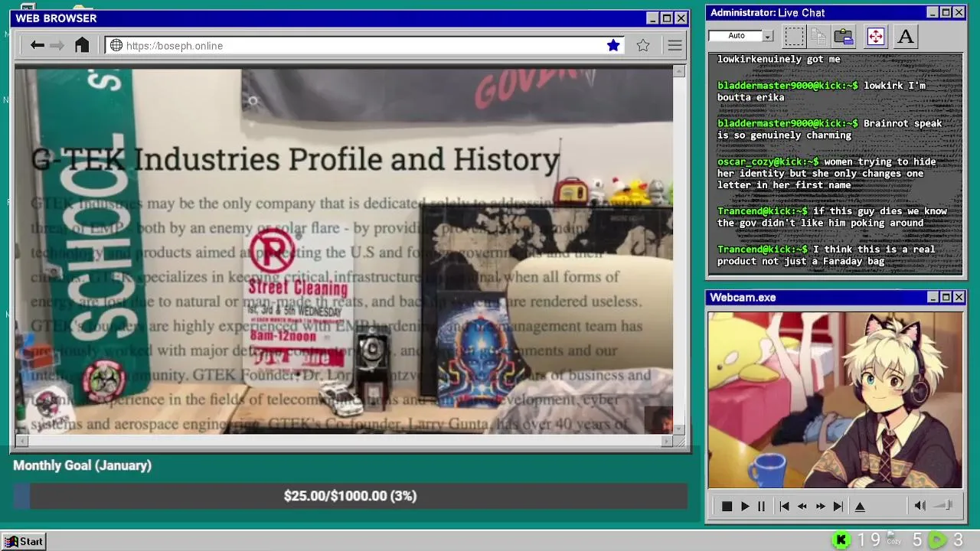Viewport: 980px width, 551px height.
Task: Toggle the full screen arrows icon in Live Chat
Action: tap(875, 36)
